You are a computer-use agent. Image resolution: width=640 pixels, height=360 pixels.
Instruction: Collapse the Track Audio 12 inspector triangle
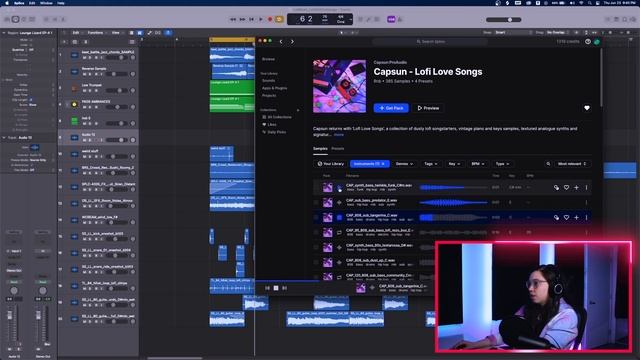[4, 138]
